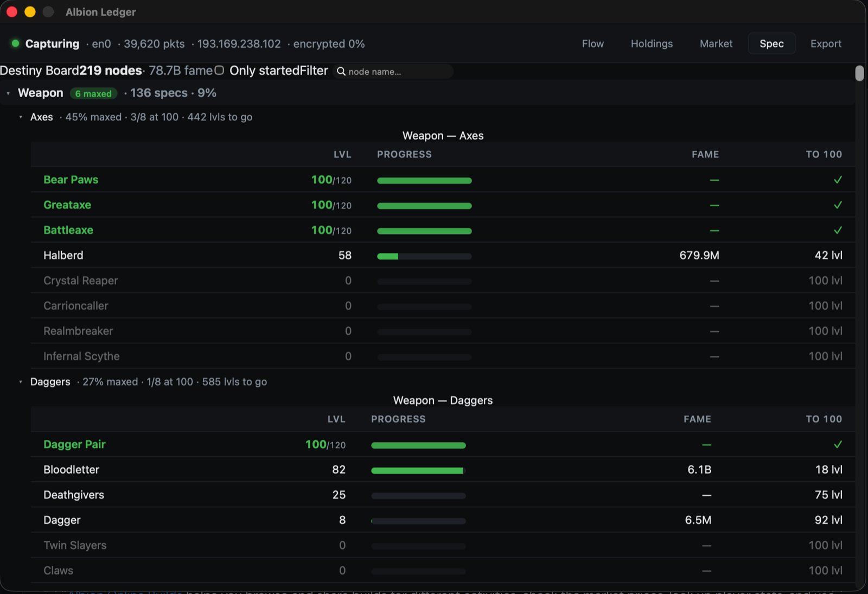Screen dimensions: 868x594
Task: Collapse the Axes group
Action: pos(21,117)
